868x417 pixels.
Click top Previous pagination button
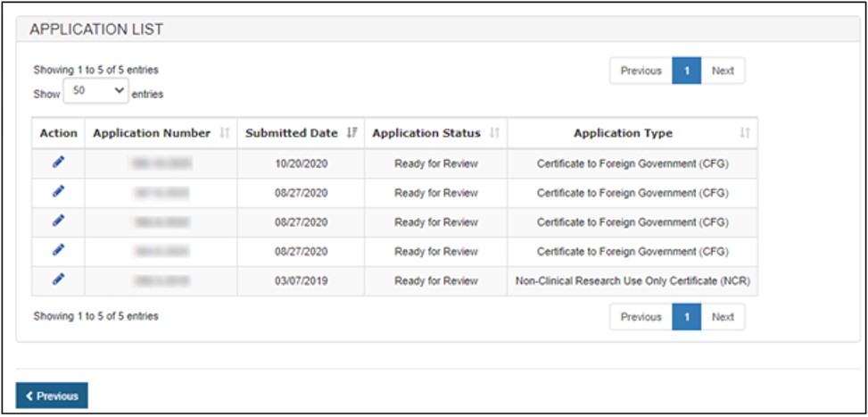click(x=641, y=71)
